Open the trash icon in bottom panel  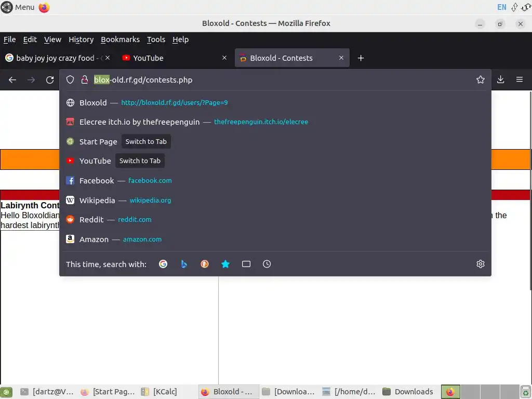pyautogui.click(x=526, y=392)
